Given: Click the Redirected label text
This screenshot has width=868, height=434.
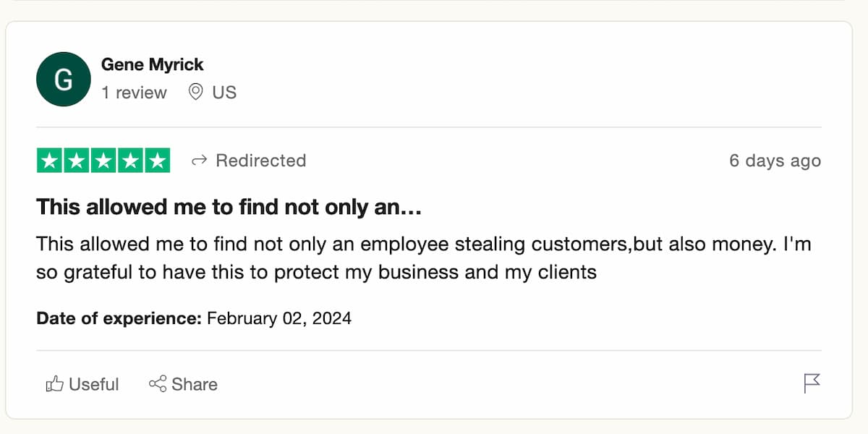Looking at the screenshot, I should [261, 161].
